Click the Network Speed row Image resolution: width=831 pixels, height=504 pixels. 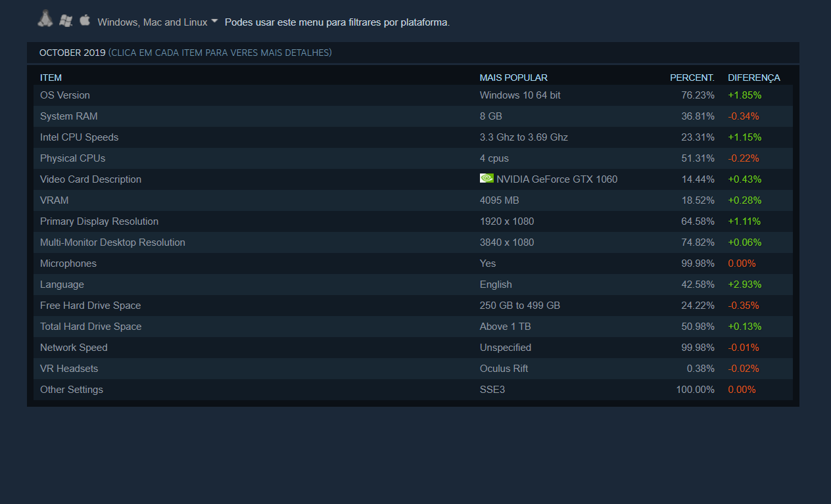[x=413, y=348]
